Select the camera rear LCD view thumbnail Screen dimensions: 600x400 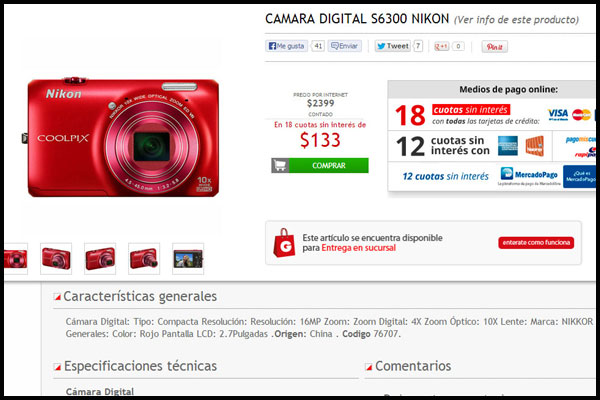tap(188, 259)
